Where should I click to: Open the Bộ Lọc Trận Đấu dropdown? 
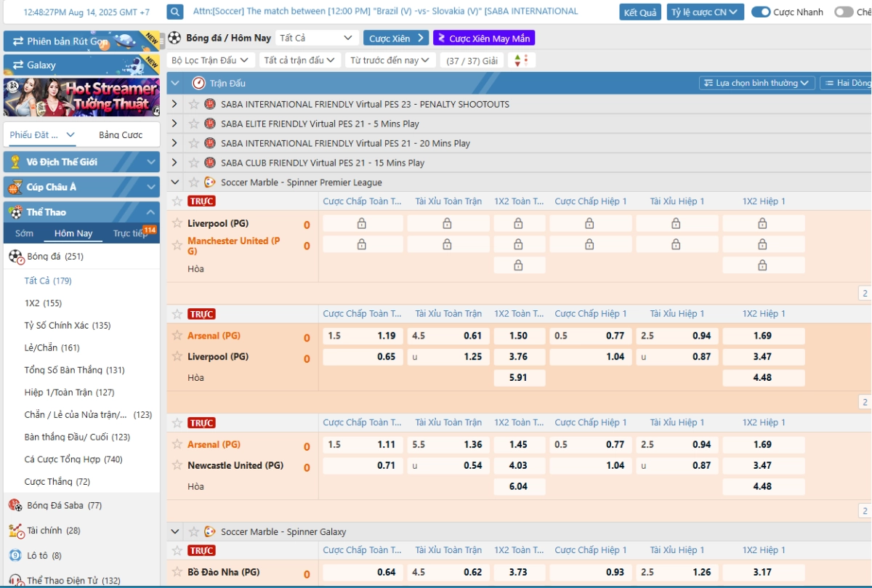pyautogui.click(x=209, y=60)
